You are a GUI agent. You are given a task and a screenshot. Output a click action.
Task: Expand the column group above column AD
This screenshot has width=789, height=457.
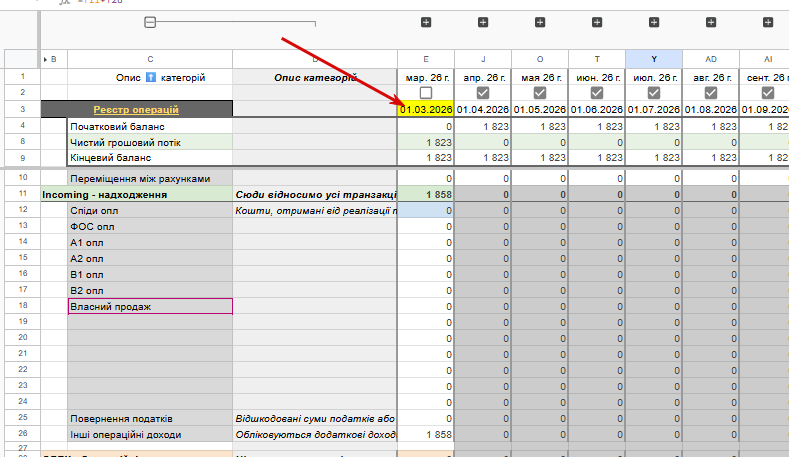click(711, 22)
